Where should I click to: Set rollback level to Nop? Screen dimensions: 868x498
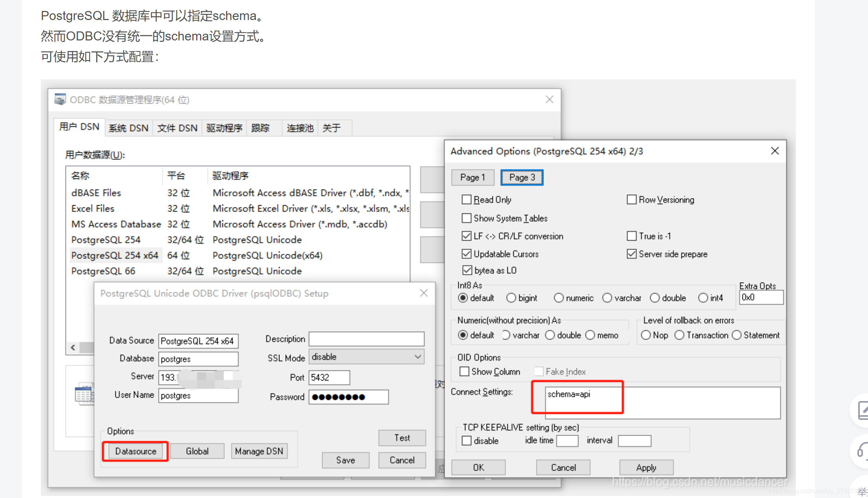click(646, 335)
